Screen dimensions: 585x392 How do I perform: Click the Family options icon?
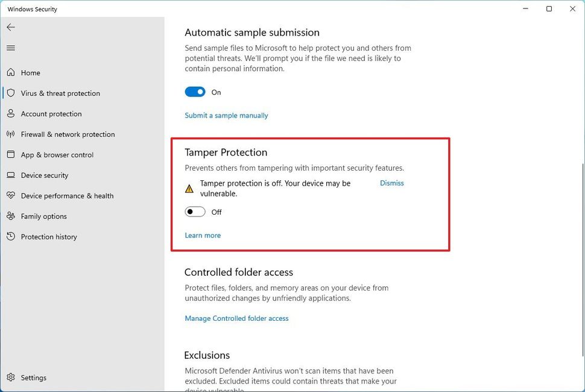pyautogui.click(x=11, y=216)
